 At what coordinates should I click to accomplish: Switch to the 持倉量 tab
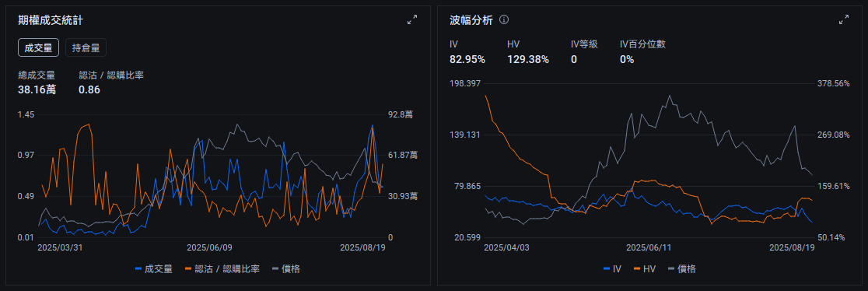[86, 47]
